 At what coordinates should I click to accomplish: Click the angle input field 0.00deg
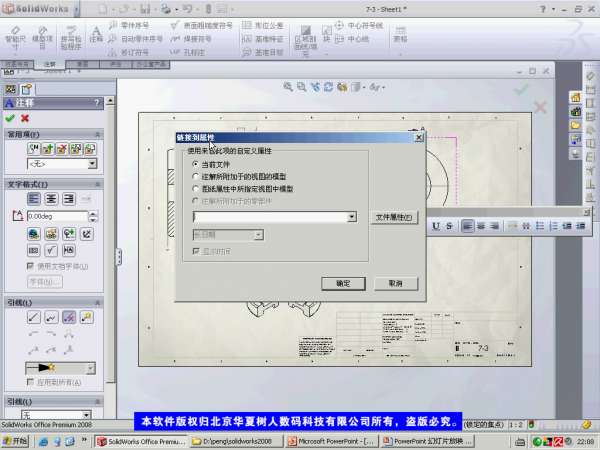tap(57, 216)
